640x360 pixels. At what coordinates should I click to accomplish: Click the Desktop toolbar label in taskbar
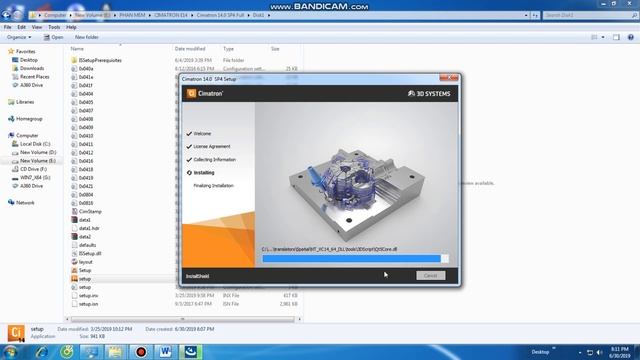[x=540, y=352]
